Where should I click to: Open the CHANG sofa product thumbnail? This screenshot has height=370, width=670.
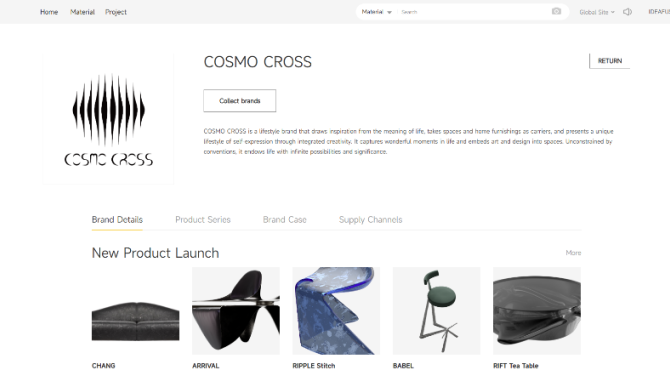[x=135, y=311]
